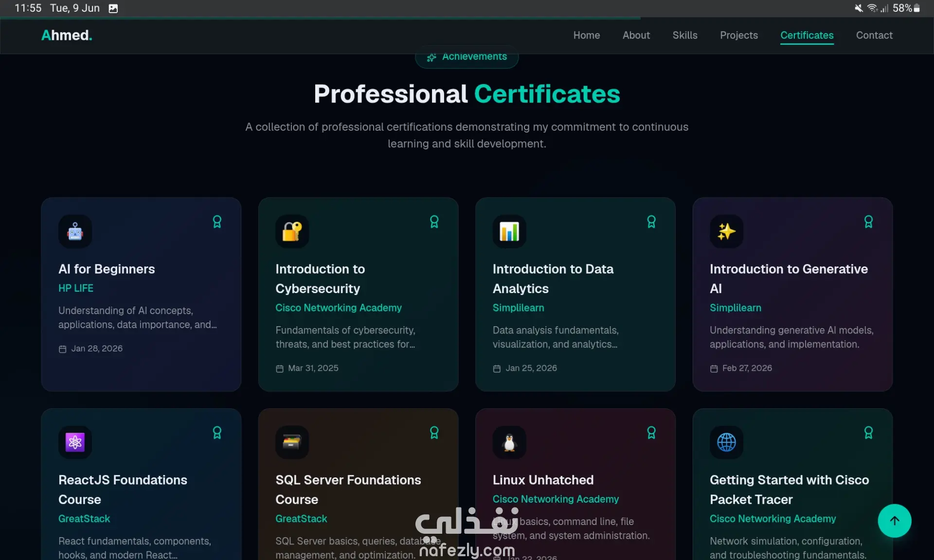Image resolution: width=934 pixels, height=560 pixels.
Task: Click GreatStack under ReactJS Foundations Course
Action: click(84, 519)
